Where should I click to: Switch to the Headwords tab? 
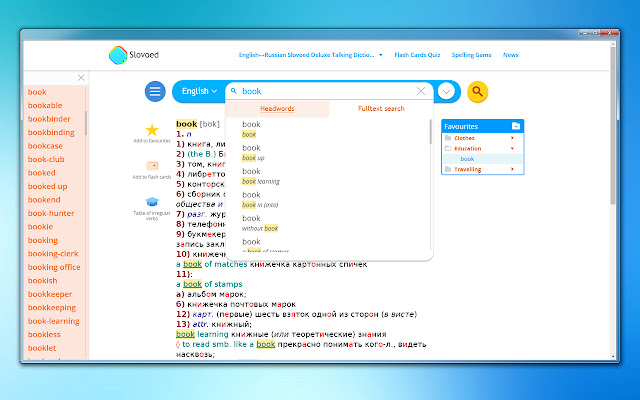[x=277, y=109]
